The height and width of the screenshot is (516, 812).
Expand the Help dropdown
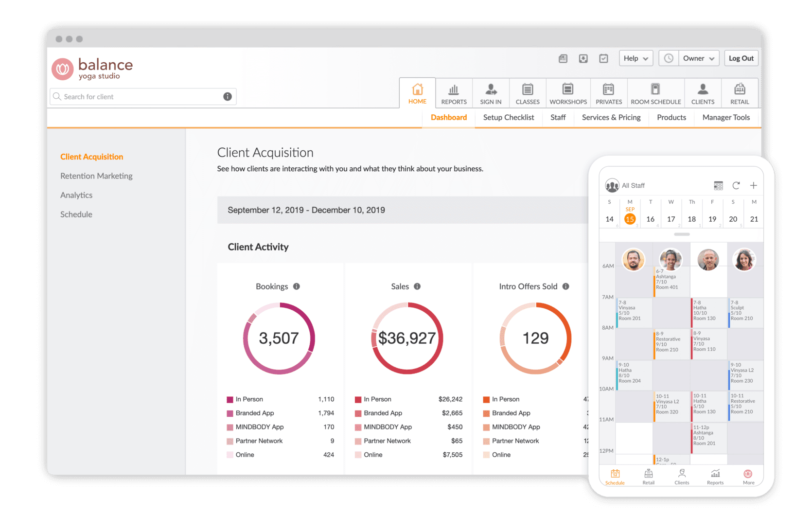(635, 58)
